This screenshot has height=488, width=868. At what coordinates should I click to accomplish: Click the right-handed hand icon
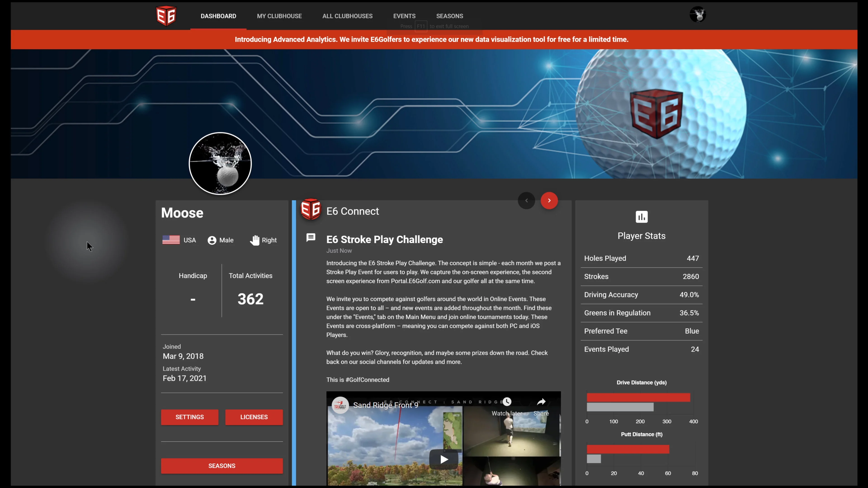(x=255, y=240)
